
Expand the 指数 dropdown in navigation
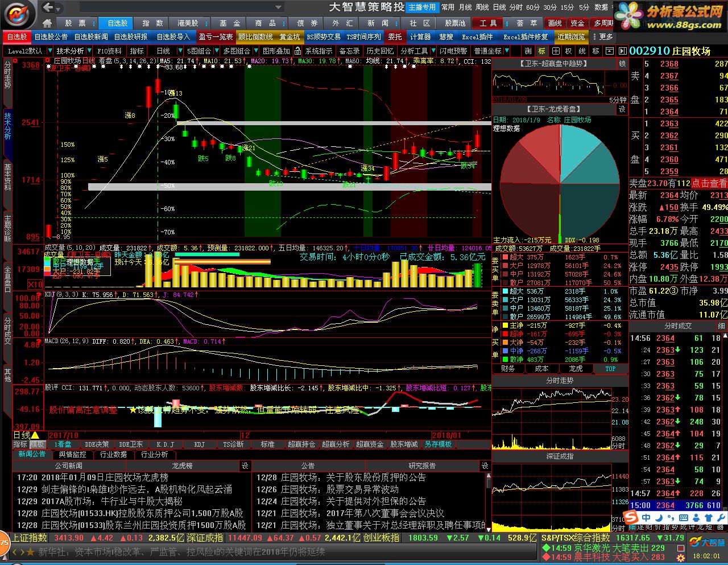coord(152,23)
